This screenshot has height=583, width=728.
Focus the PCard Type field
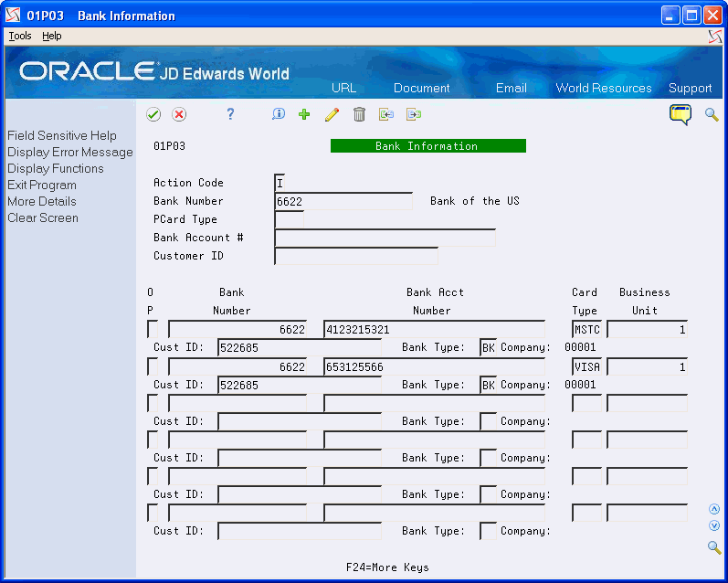click(290, 219)
